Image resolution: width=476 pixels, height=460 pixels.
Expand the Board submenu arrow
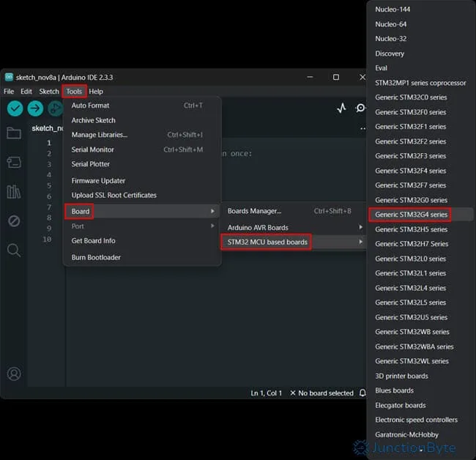212,211
